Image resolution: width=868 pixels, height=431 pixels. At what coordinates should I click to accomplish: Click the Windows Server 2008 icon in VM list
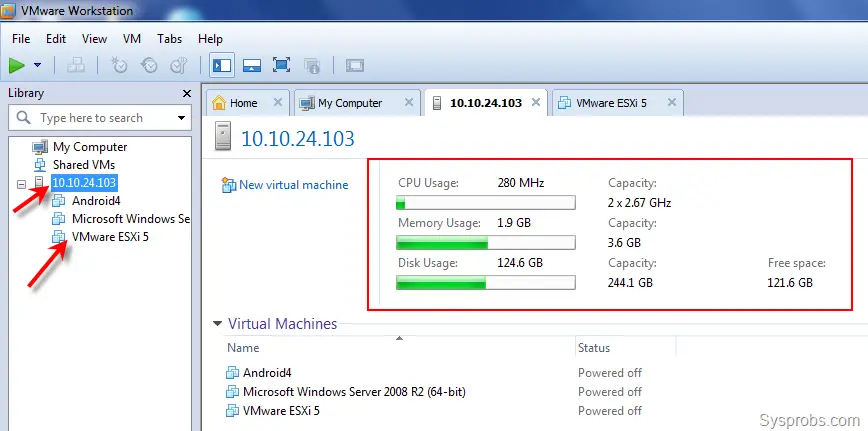[232, 392]
